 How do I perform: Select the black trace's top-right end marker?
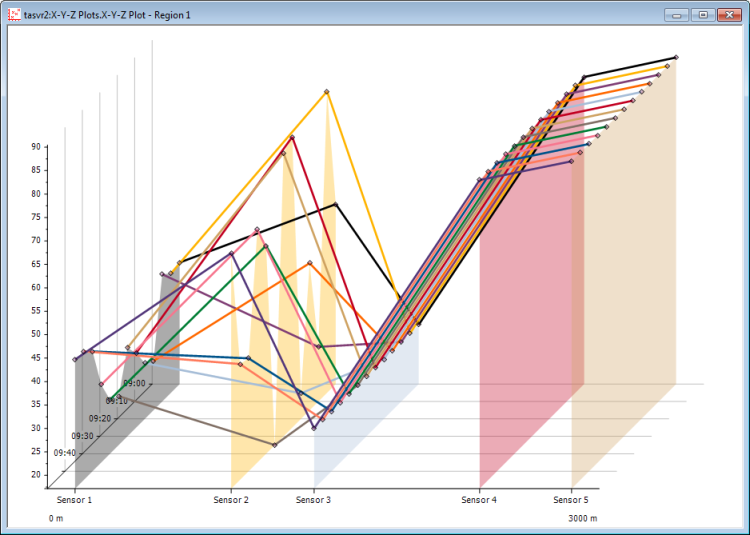click(x=676, y=57)
